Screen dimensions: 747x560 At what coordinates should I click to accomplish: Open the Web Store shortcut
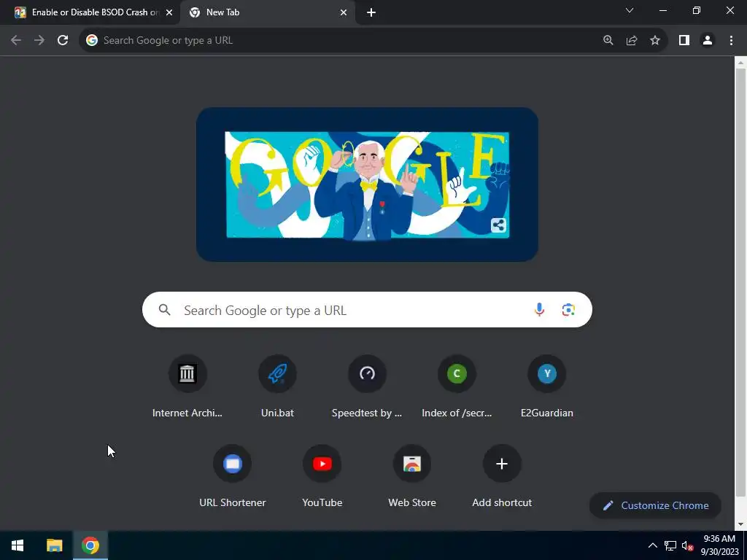pyautogui.click(x=412, y=476)
